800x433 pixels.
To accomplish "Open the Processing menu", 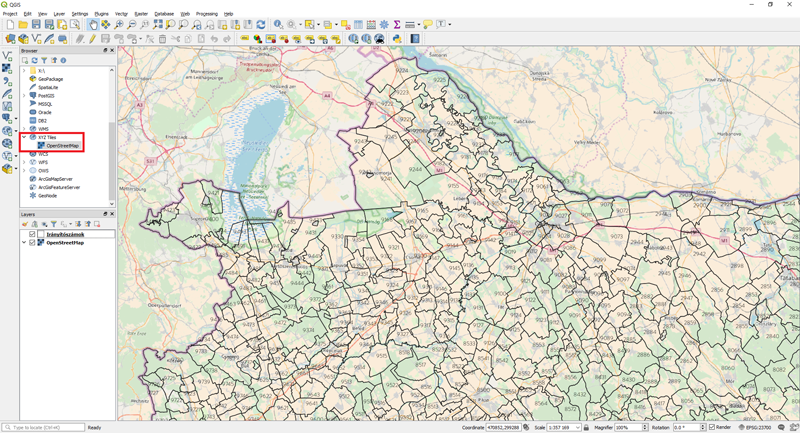I will click(207, 14).
